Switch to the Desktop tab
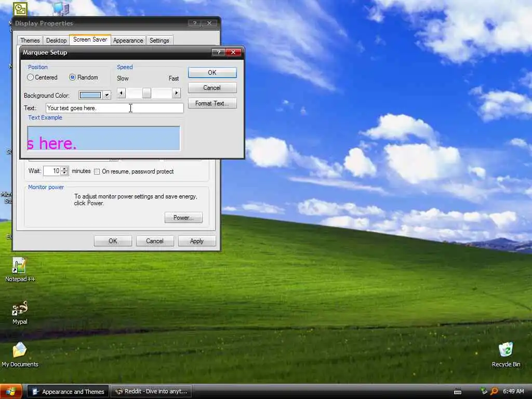The height and width of the screenshot is (399, 532). pyautogui.click(x=56, y=41)
